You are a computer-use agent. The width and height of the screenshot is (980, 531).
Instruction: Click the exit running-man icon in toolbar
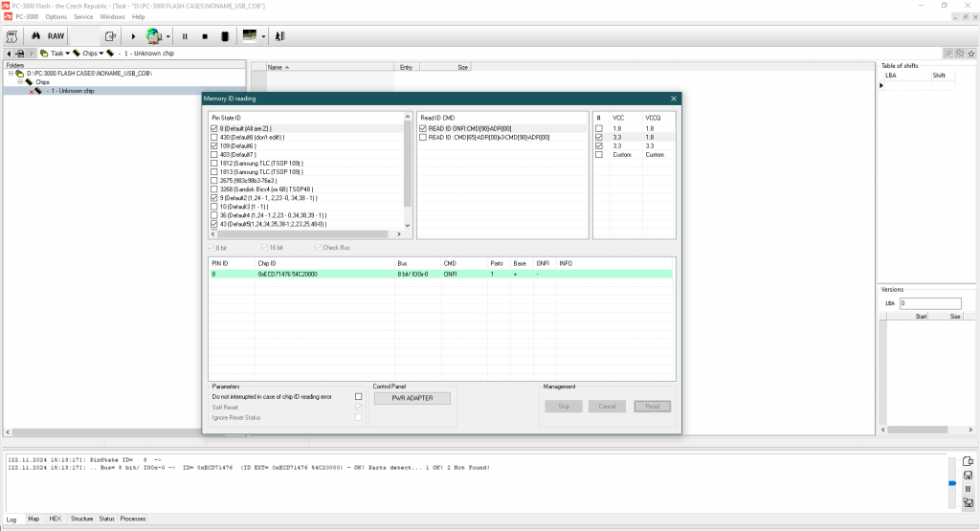point(279,36)
